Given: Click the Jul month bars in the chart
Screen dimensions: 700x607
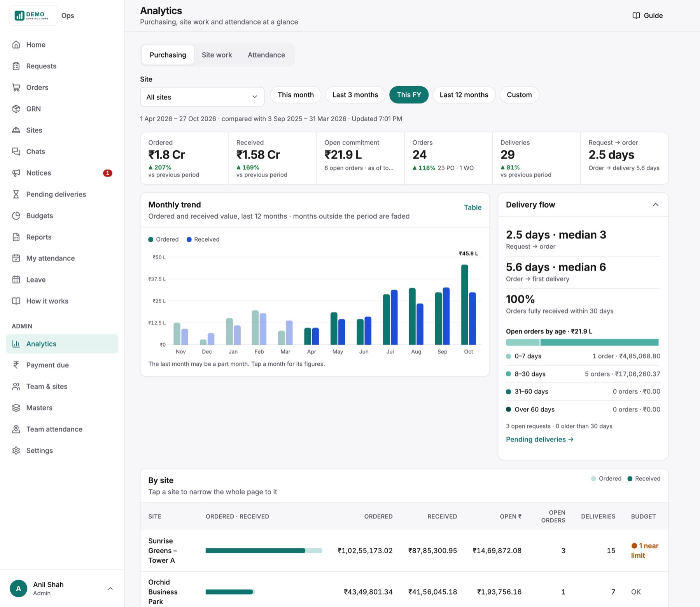Looking at the screenshot, I should click(390, 317).
